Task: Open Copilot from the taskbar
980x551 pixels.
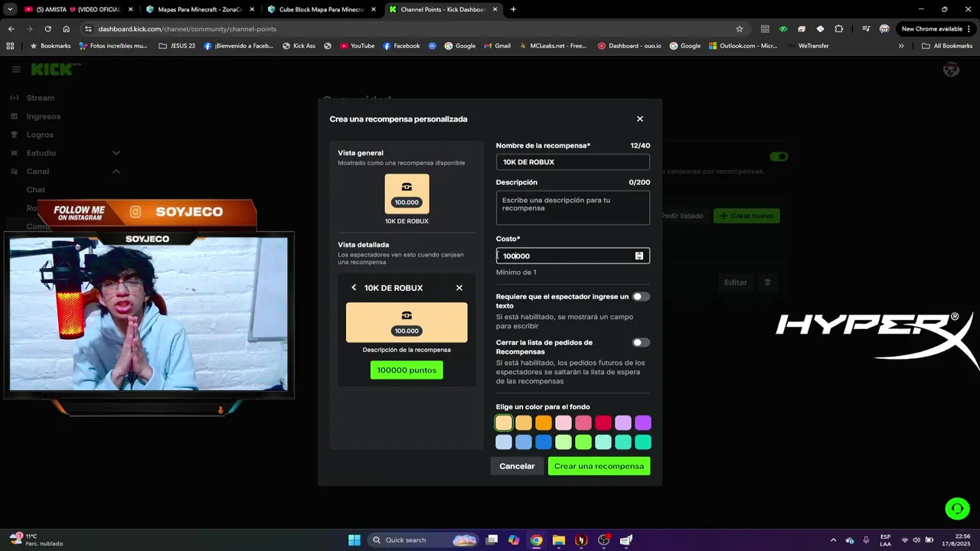Action: [x=514, y=540]
